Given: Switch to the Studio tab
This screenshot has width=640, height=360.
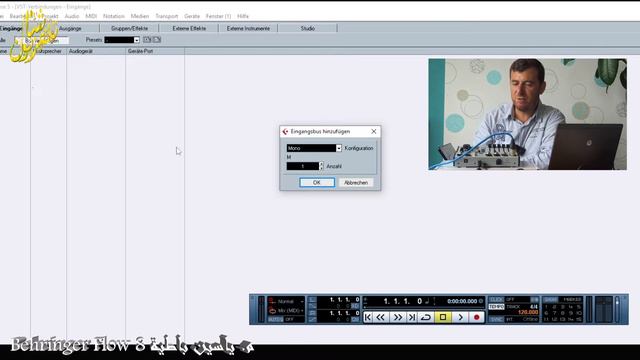Looking at the screenshot, I should click(x=308, y=29).
